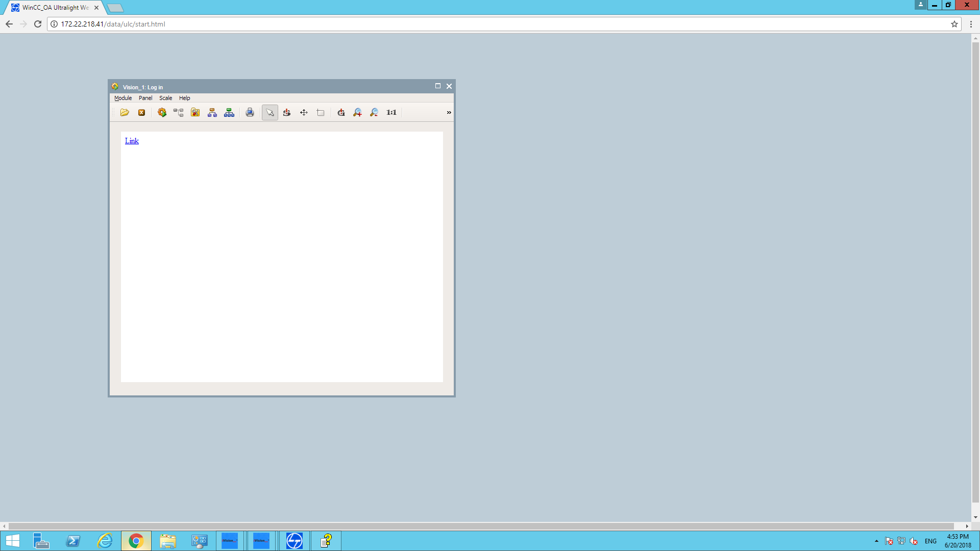Click the Link hyperlink in panel
Viewport: 980px width, 551px height.
132,141
